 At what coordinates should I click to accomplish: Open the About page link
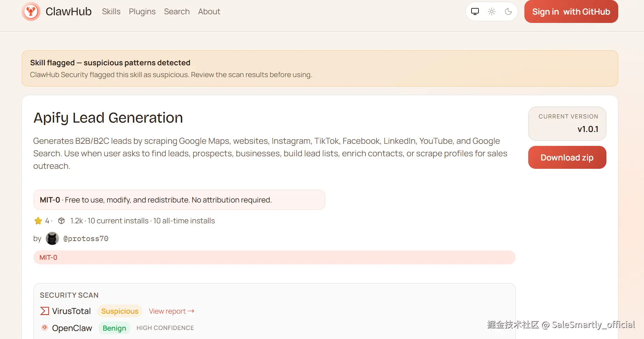coord(209,11)
